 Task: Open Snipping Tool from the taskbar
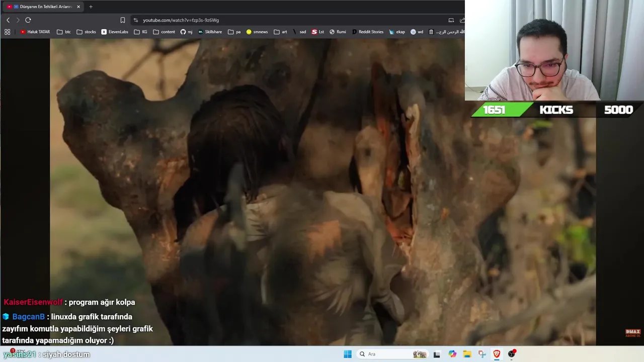click(482, 354)
